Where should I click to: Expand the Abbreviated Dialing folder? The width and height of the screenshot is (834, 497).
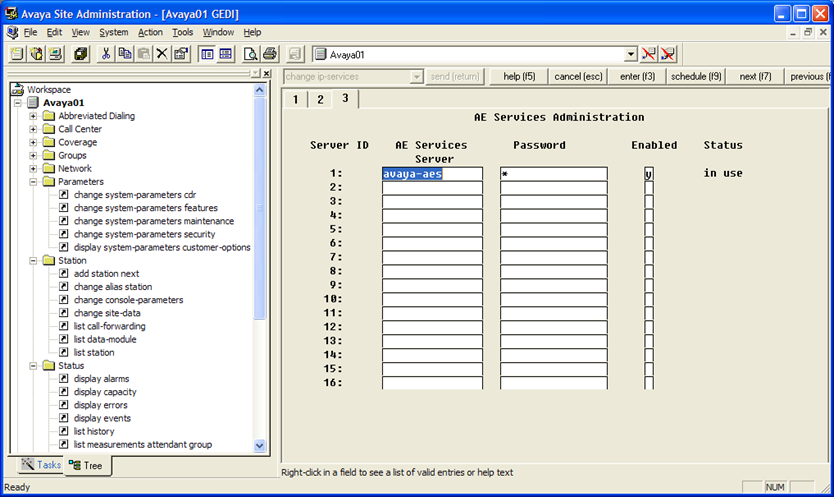click(x=33, y=116)
